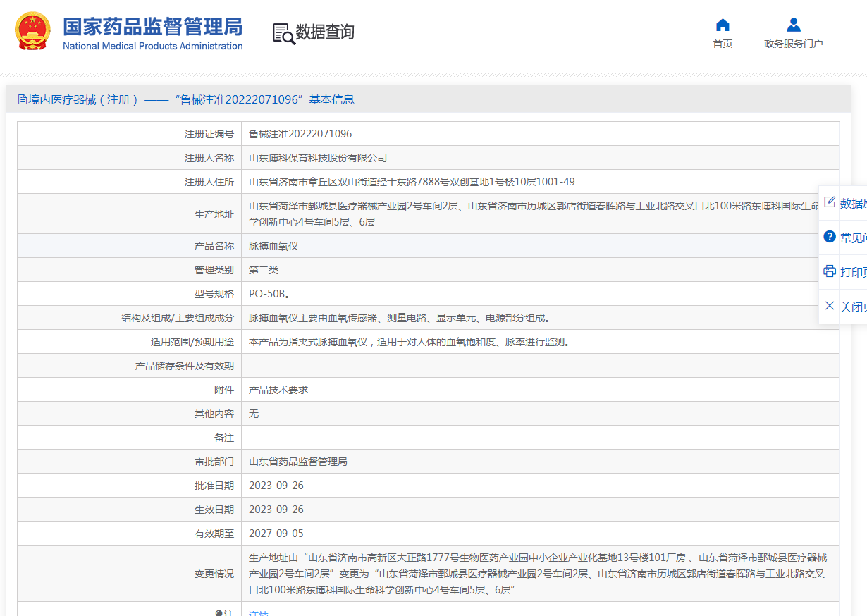This screenshot has height=616, width=867.
Task: Click the data query magnifier icon
Action: 283,33
